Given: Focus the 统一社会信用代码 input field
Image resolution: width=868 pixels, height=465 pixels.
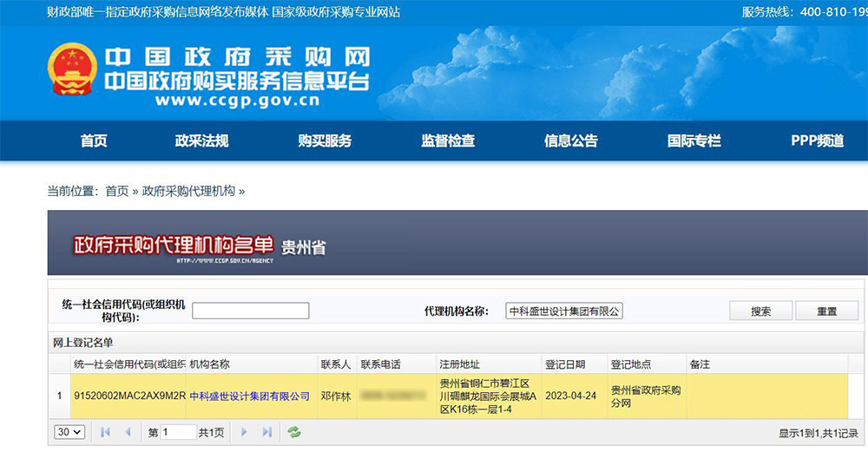Looking at the screenshot, I should tap(251, 311).
